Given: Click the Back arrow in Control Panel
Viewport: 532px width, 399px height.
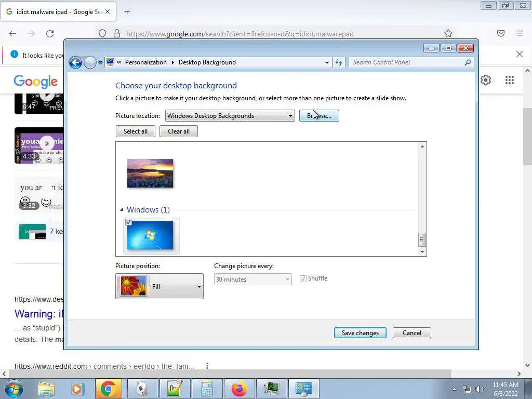Looking at the screenshot, I should (75, 62).
